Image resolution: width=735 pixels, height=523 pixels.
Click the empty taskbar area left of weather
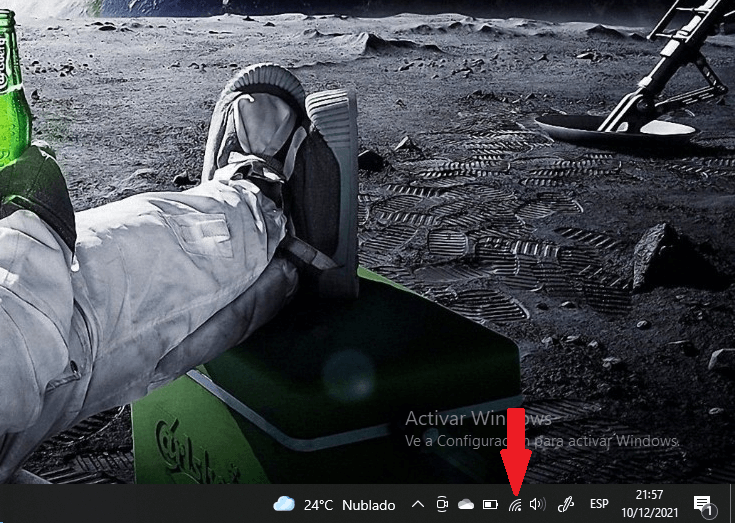[130, 505]
